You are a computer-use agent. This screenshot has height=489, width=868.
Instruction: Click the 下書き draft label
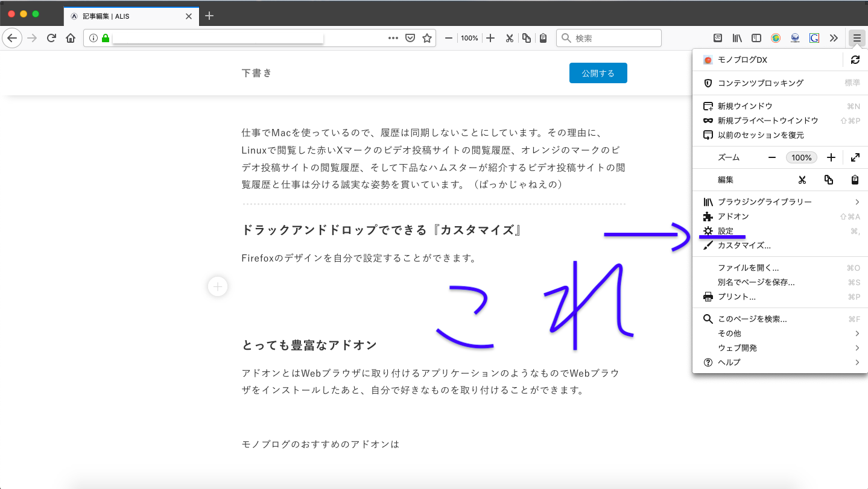click(x=257, y=73)
